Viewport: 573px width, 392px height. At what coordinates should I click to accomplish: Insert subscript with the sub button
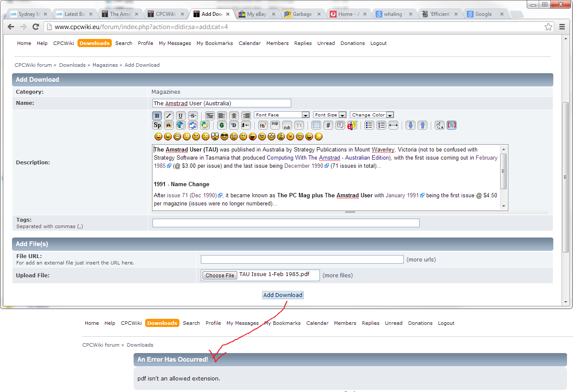287,126
